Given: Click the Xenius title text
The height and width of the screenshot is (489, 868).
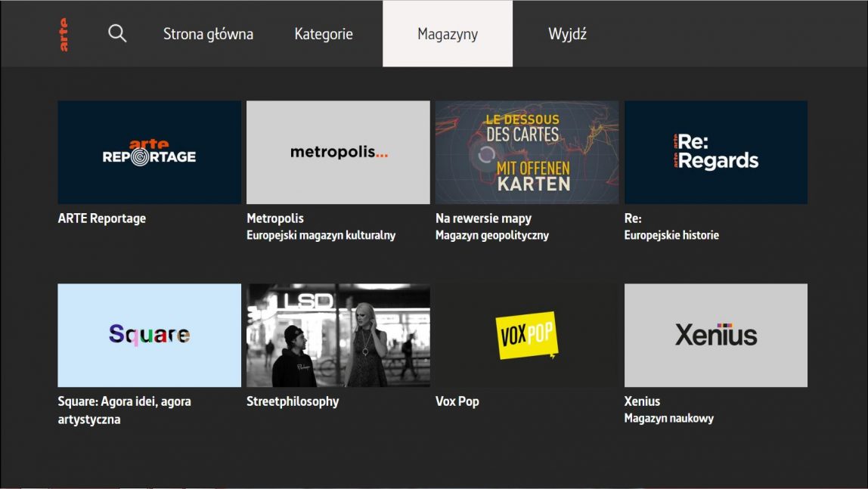Looking at the screenshot, I should pyautogui.click(x=642, y=401).
